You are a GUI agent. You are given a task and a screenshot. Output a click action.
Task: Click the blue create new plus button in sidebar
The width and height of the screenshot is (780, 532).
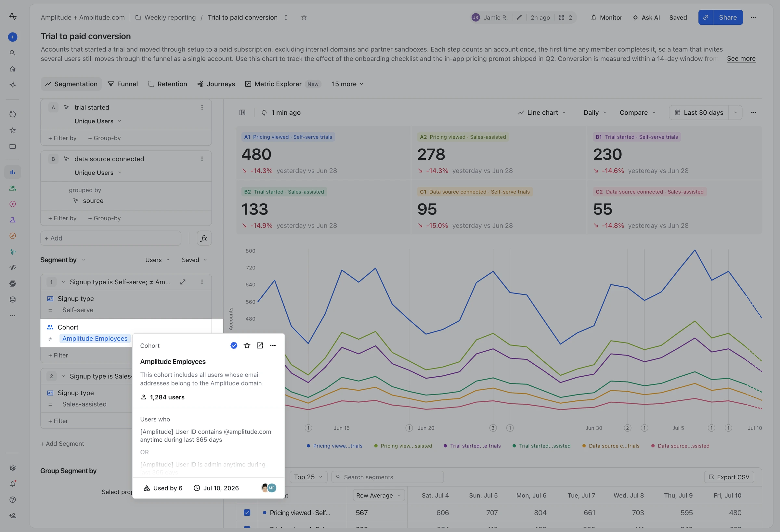pyautogui.click(x=12, y=37)
